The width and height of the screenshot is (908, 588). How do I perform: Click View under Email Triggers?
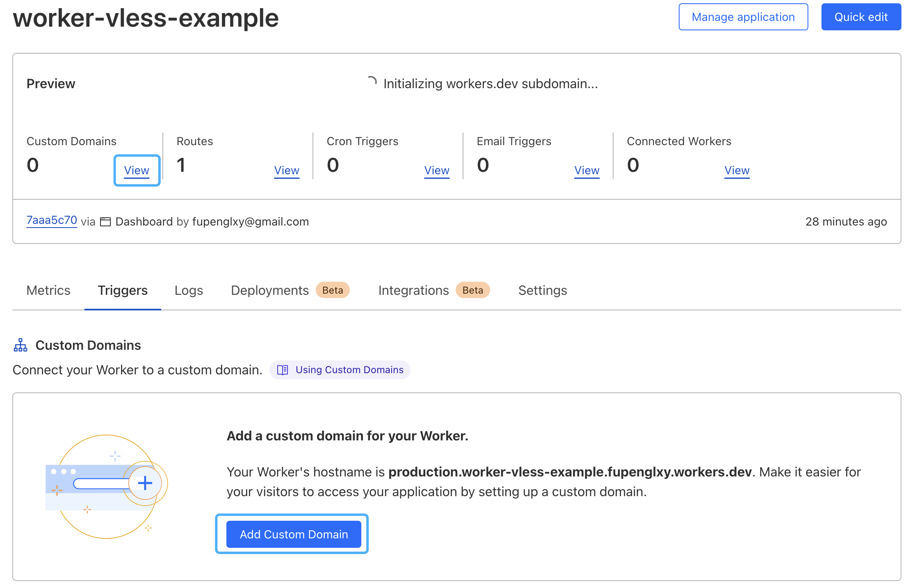point(587,170)
